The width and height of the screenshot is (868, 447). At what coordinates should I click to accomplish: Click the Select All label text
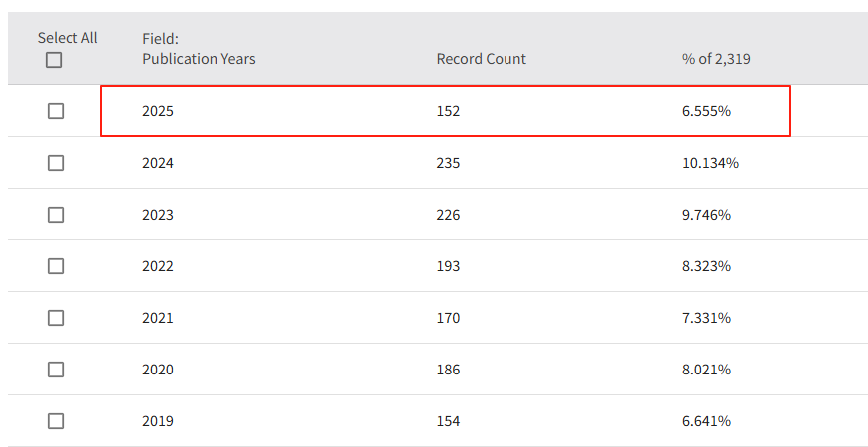[x=68, y=38]
